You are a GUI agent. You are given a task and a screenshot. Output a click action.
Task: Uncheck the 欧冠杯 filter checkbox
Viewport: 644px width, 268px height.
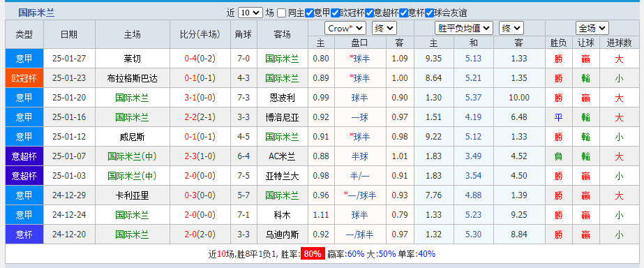click(335, 13)
